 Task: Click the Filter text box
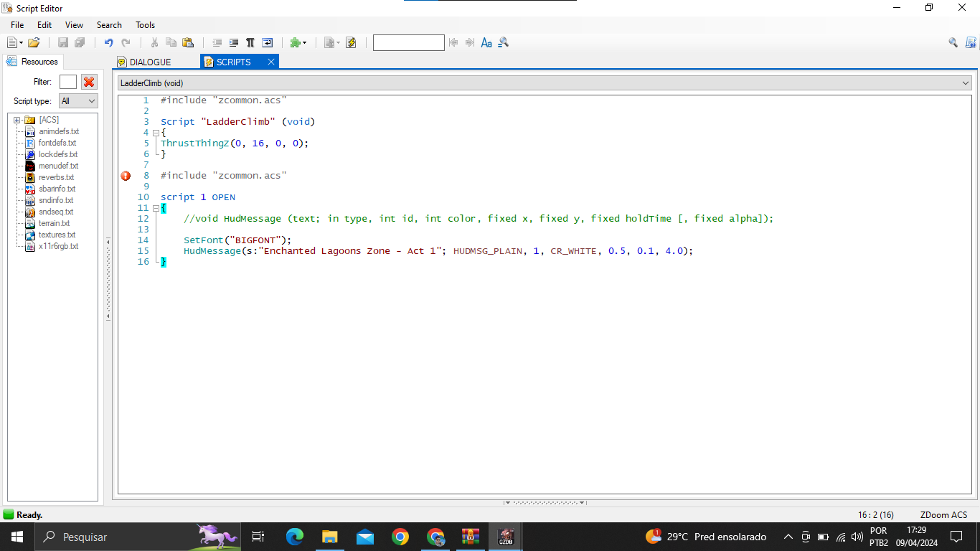click(x=68, y=82)
